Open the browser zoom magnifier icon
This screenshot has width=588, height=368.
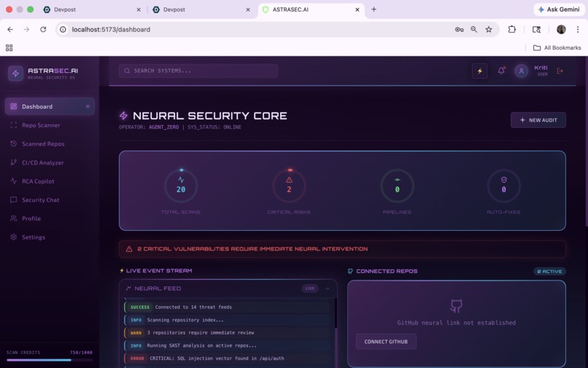click(474, 29)
